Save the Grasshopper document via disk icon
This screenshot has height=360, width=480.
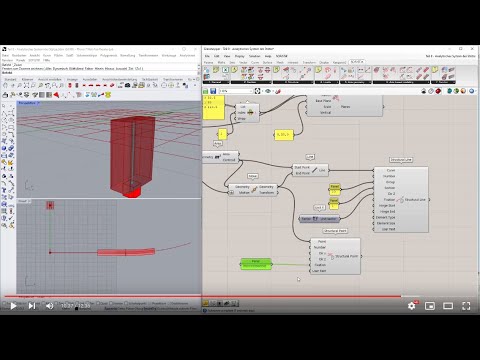click(x=213, y=91)
